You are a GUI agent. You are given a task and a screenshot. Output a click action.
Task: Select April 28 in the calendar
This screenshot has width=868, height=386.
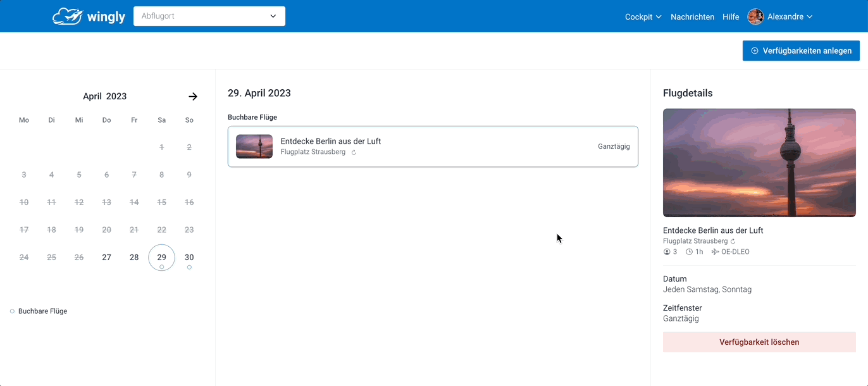click(x=134, y=258)
